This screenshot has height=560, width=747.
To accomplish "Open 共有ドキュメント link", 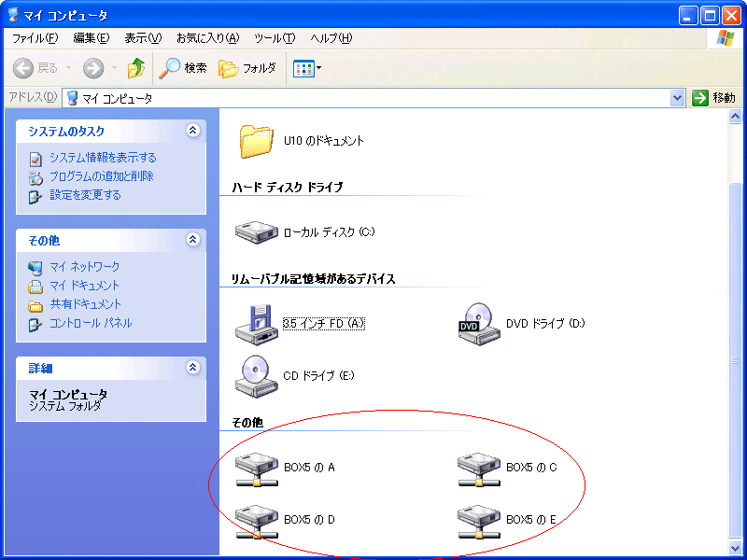I will click(86, 304).
